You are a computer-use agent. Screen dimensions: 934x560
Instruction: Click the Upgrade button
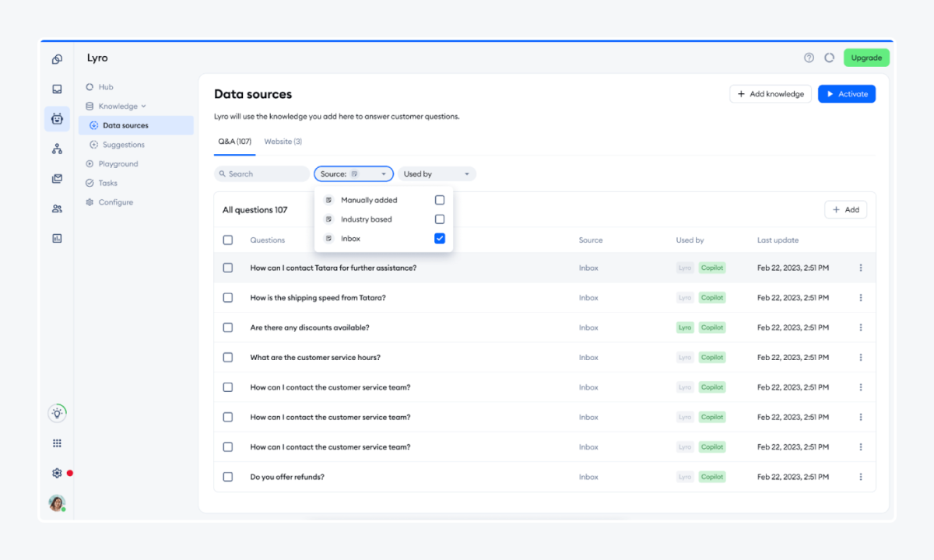tap(866, 57)
